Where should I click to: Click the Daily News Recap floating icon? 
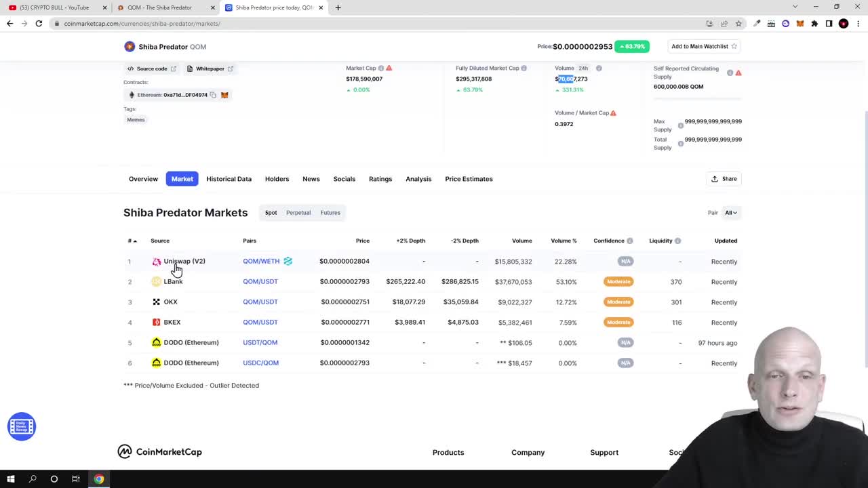click(21, 426)
